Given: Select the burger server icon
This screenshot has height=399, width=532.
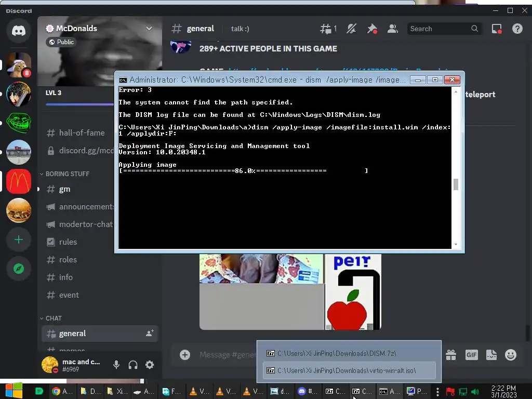Looking at the screenshot, I should coord(19,210).
